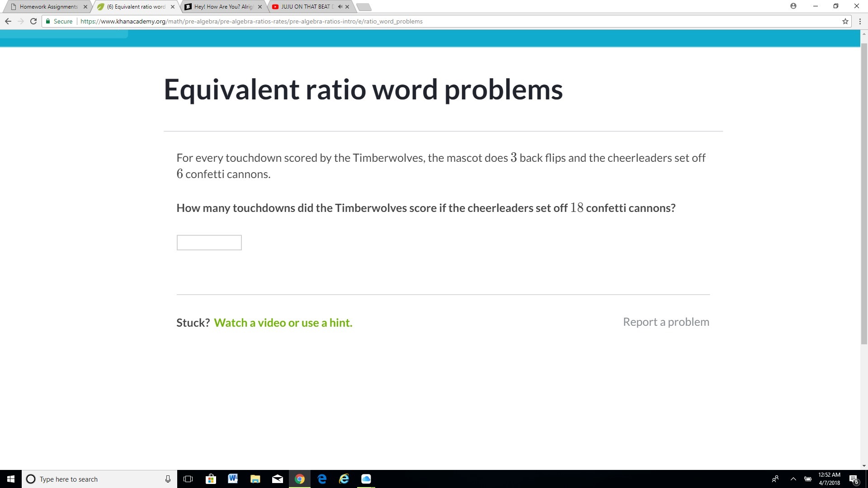Open the Microsoft Store taskbar icon
This screenshot has width=868, height=488.
tap(211, 479)
